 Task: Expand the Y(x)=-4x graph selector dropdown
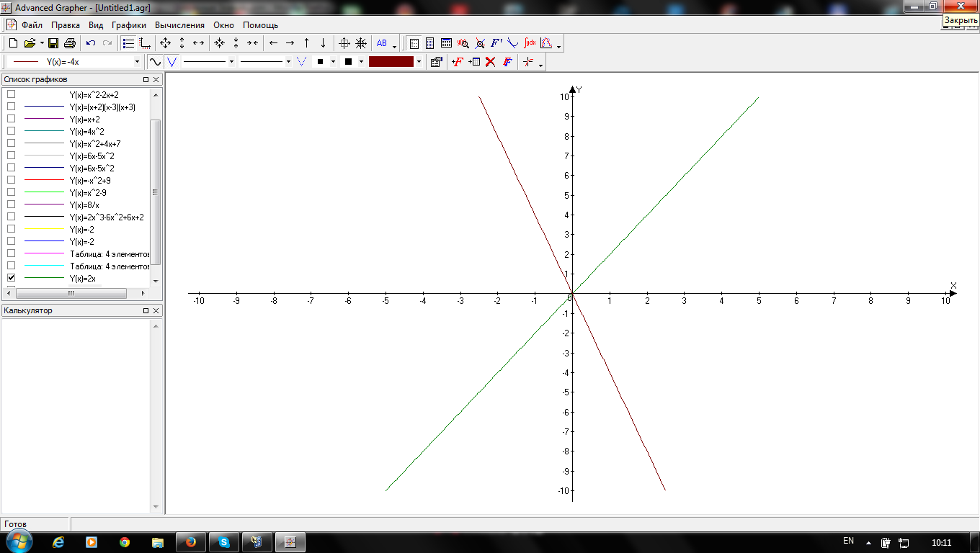click(x=137, y=62)
